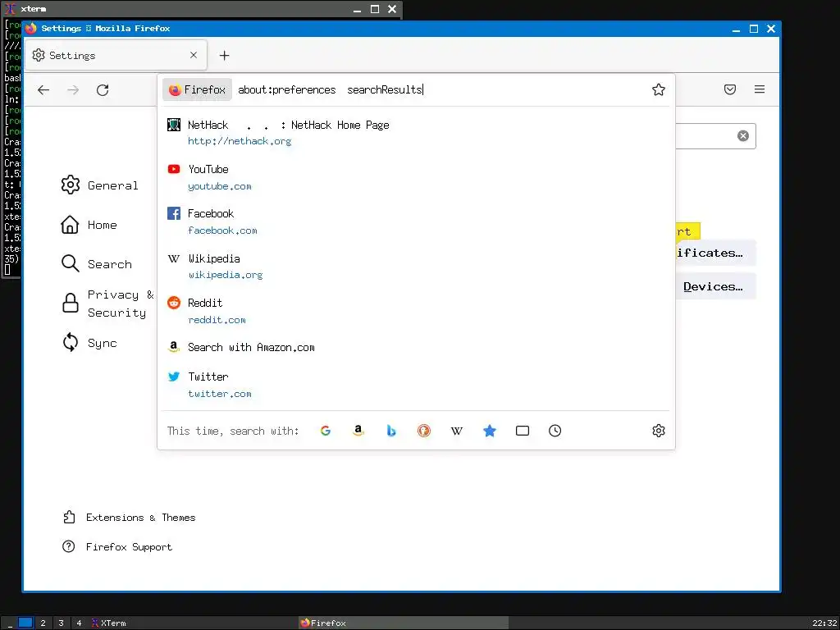840x630 pixels.
Task: Search bookmarks via blue star icon
Action: coord(490,431)
